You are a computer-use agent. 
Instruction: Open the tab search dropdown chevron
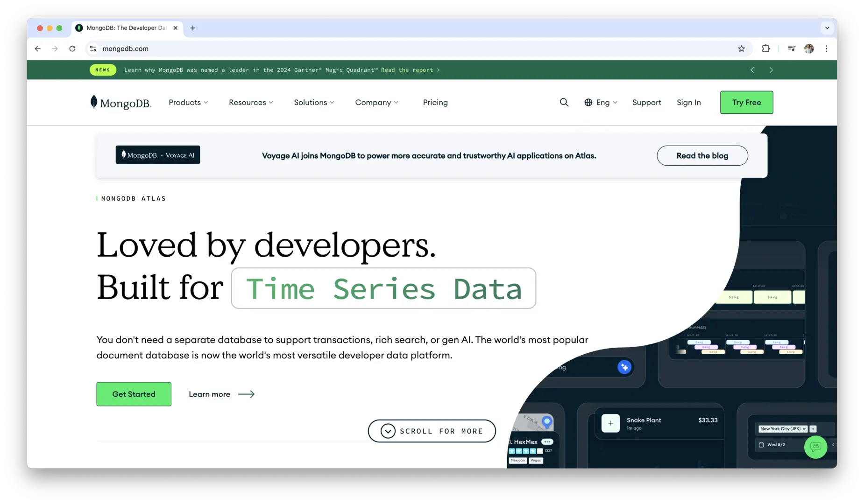(827, 28)
